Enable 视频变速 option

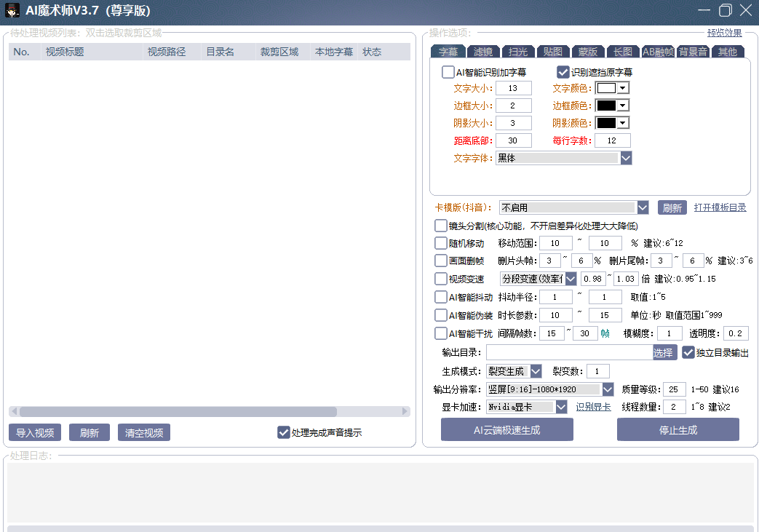tap(441, 279)
